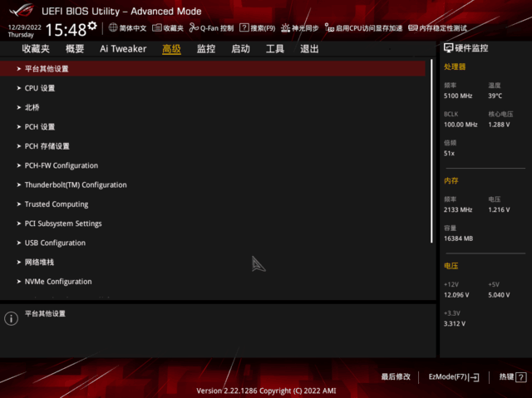The width and height of the screenshot is (532, 398).
Task: Select the 退出 tab
Action: pyautogui.click(x=309, y=49)
